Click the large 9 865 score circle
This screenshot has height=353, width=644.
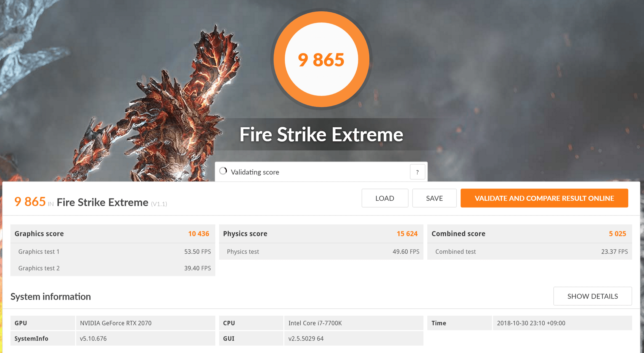[321, 59]
